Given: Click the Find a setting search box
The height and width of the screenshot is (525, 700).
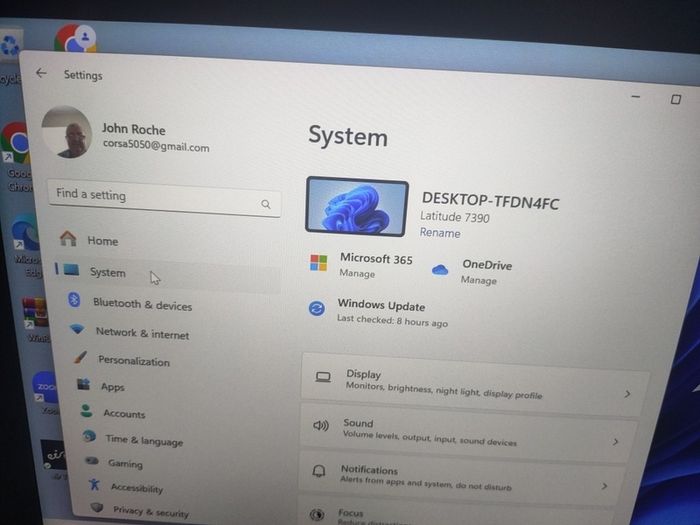Looking at the screenshot, I should [164, 198].
